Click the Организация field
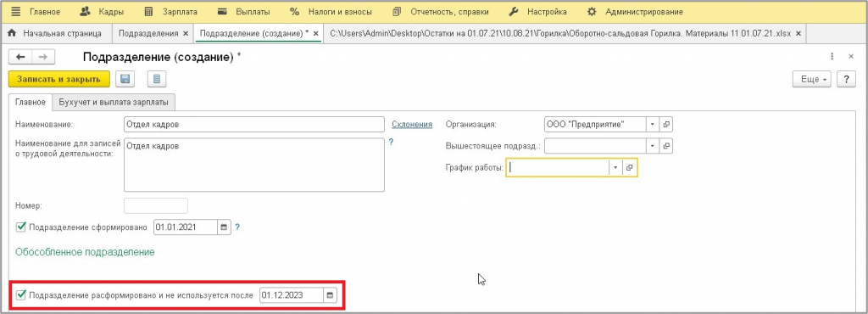Image resolution: width=868 pixels, height=314 pixels. click(596, 125)
